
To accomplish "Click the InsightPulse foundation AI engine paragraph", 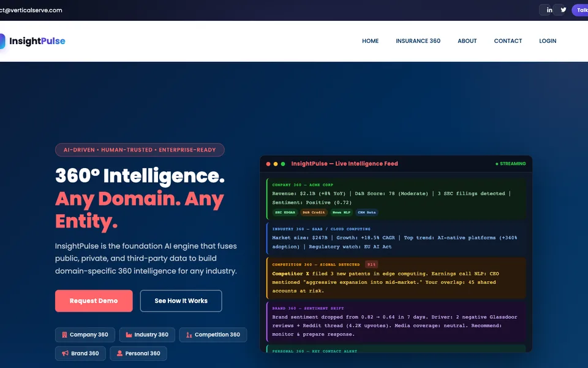I will pyautogui.click(x=146, y=258).
